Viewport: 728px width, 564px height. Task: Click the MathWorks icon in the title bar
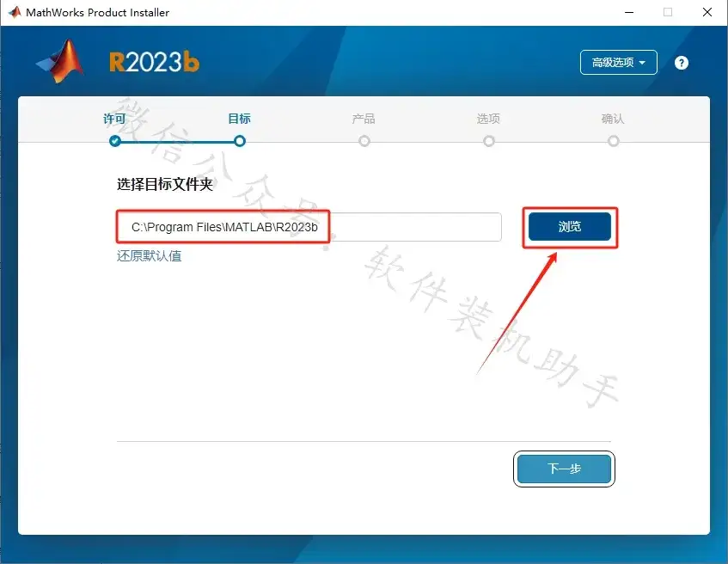(x=15, y=12)
